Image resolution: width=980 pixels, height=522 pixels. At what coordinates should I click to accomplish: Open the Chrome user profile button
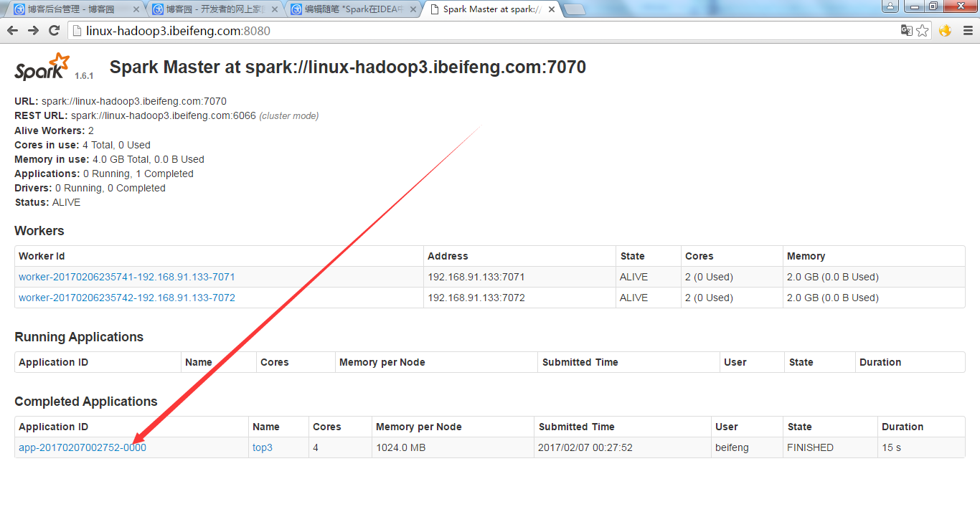pos(890,6)
